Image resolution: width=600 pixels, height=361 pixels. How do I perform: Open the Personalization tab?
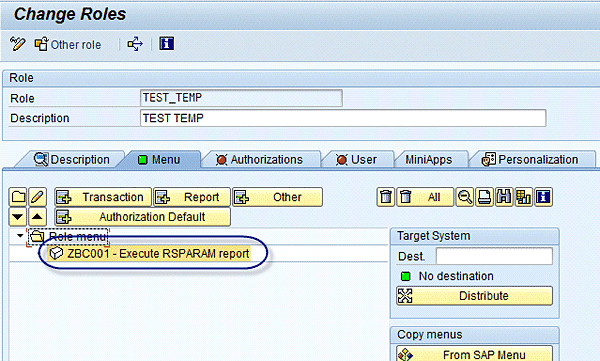point(530,160)
